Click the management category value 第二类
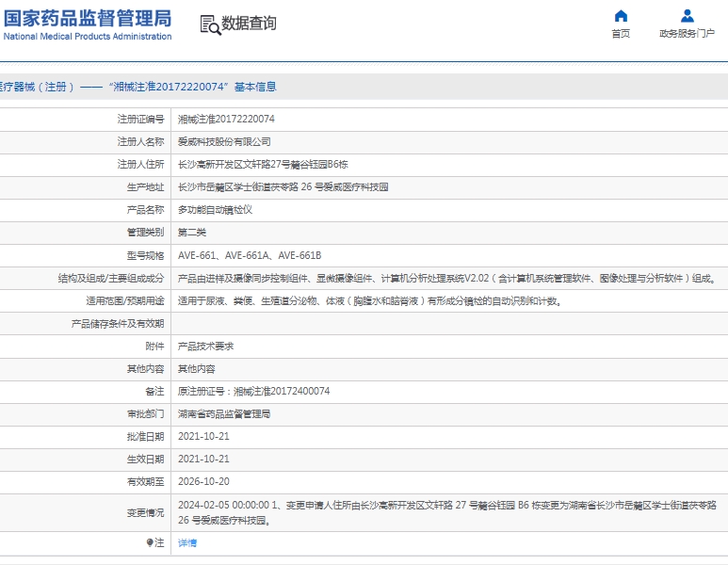The width and height of the screenshot is (728, 565). point(192,233)
